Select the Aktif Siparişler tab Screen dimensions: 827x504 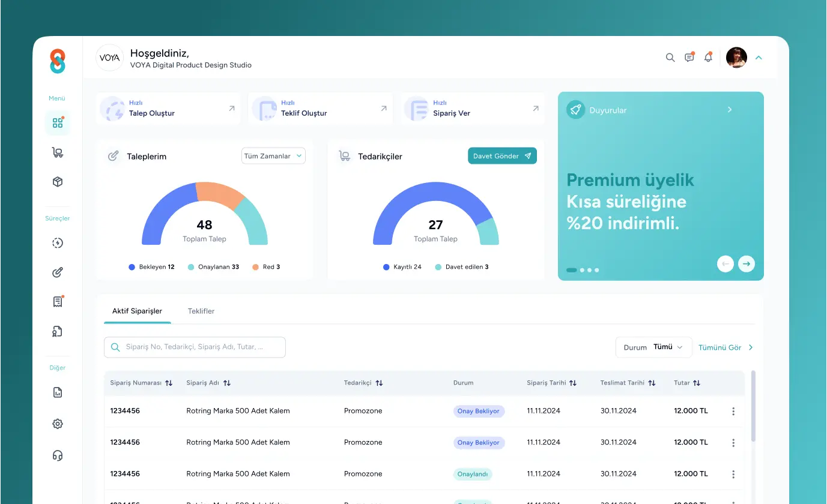(x=137, y=311)
